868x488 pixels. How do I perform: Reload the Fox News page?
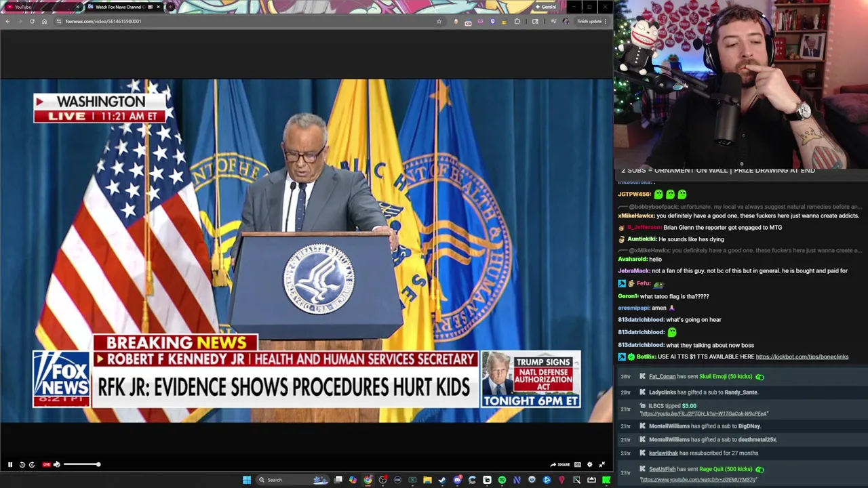(32, 21)
